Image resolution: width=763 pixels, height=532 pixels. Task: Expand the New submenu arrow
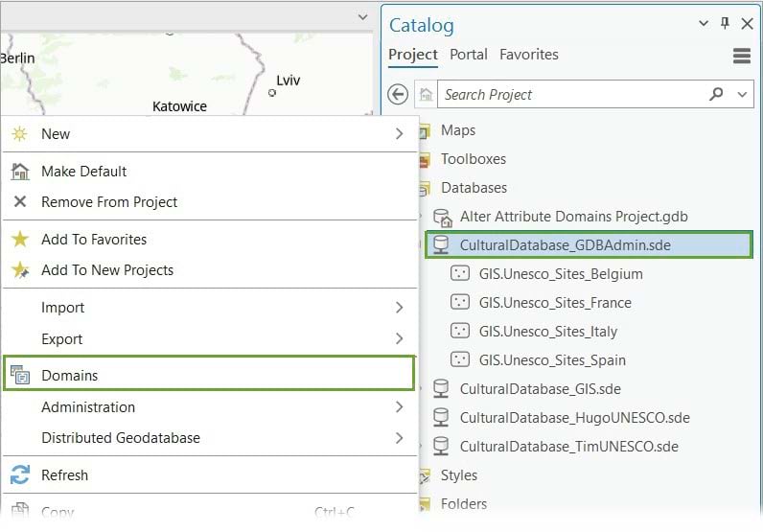pos(399,134)
